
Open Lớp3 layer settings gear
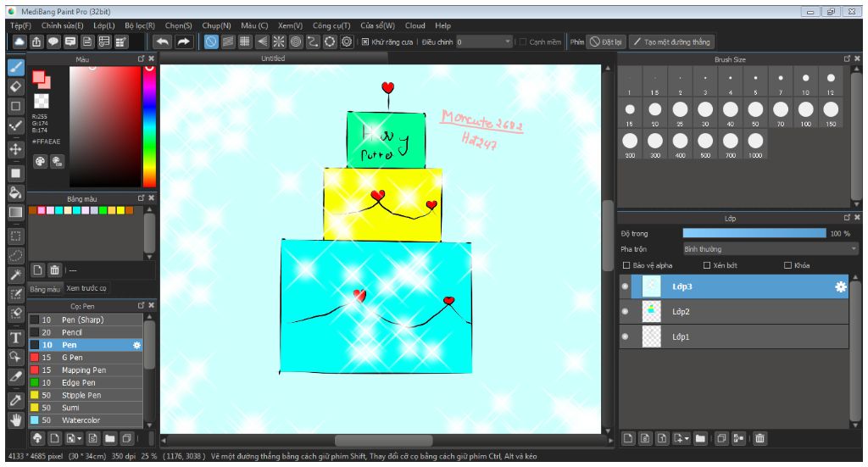click(x=840, y=286)
